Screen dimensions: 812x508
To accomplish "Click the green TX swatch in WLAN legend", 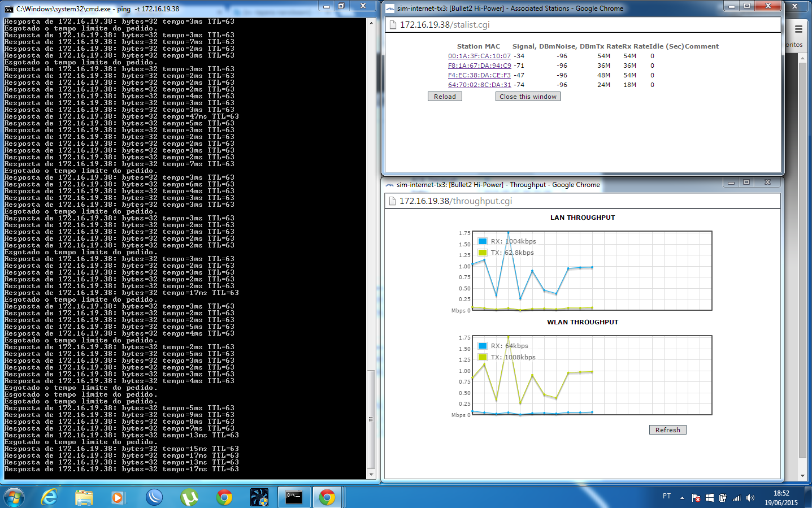I will 483,357.
